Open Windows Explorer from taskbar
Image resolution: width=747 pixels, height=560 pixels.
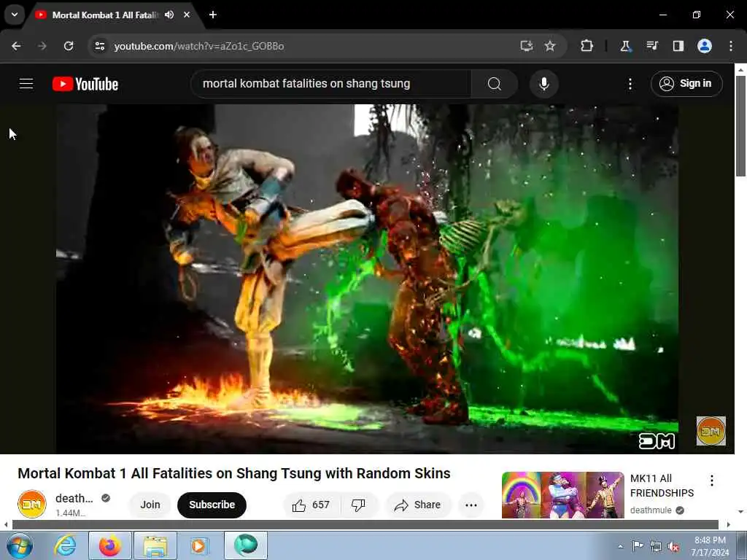pyautogui.click(x=155, y=545)
